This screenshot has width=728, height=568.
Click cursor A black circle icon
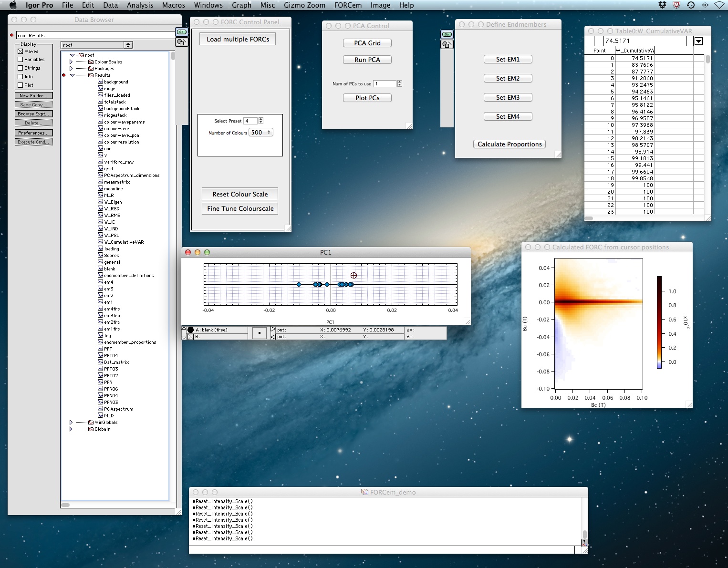pyautogui.click(x=190, y=330)
